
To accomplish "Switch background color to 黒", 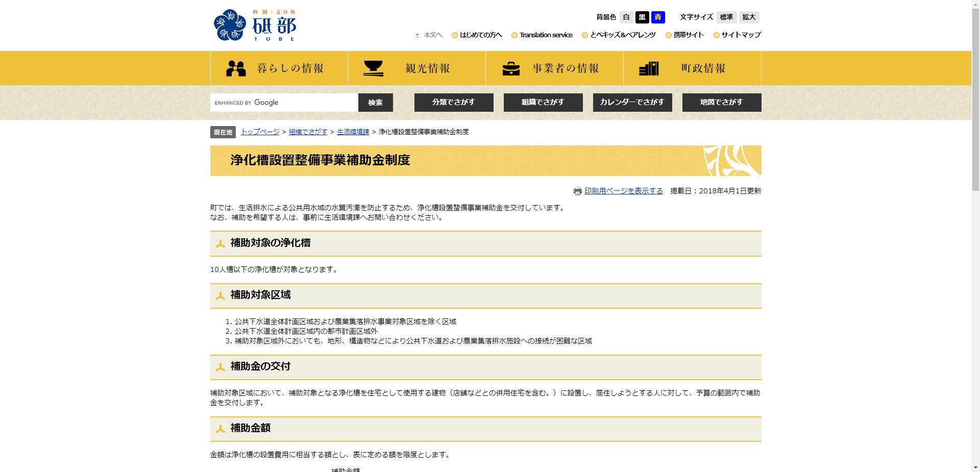I will 642,17.
